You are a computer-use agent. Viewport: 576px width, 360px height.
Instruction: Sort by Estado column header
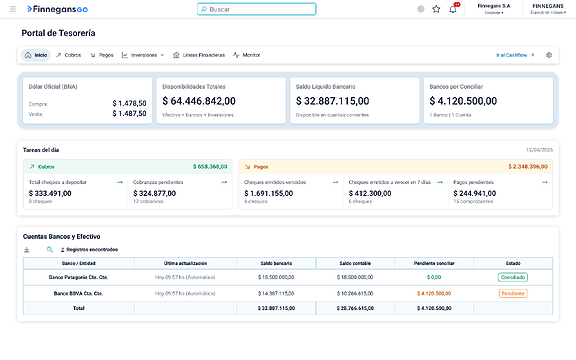(x=513, y=263)
